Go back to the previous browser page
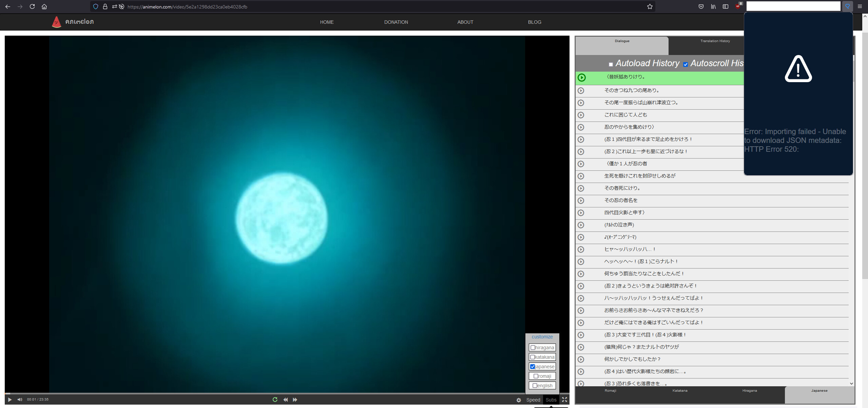This screenshot has width=868, height=408. click(x=7, y=6)
